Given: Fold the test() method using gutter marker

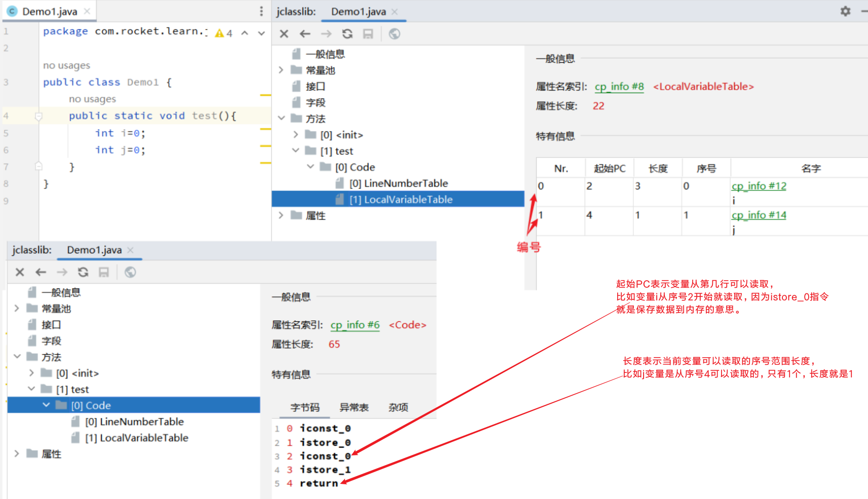Looking at the screenshot, I should (x=39, y=116).
